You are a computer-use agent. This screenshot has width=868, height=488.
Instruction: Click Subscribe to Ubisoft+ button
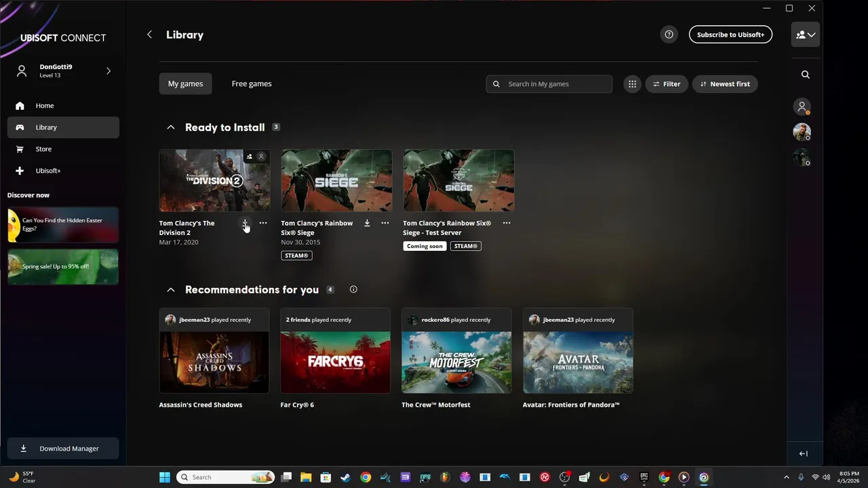[730, 35]
